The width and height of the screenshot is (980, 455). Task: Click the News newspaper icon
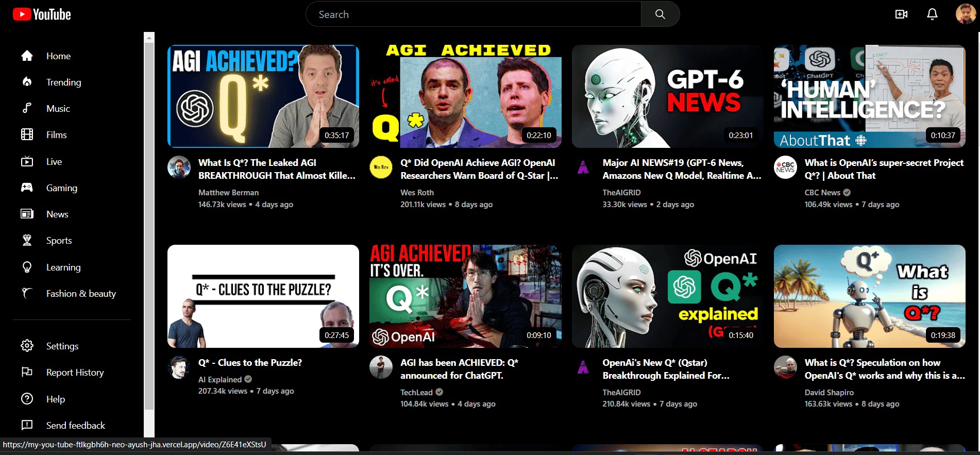[27, 214]
